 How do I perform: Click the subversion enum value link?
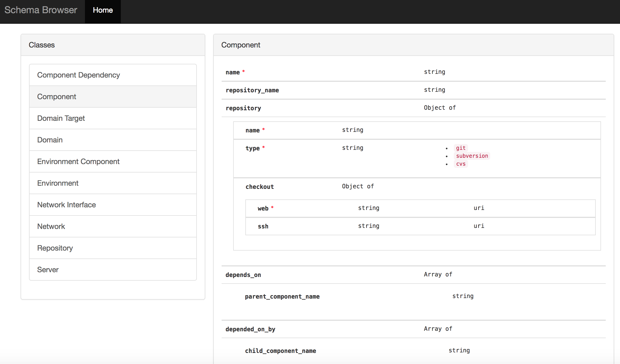(471, 156)
